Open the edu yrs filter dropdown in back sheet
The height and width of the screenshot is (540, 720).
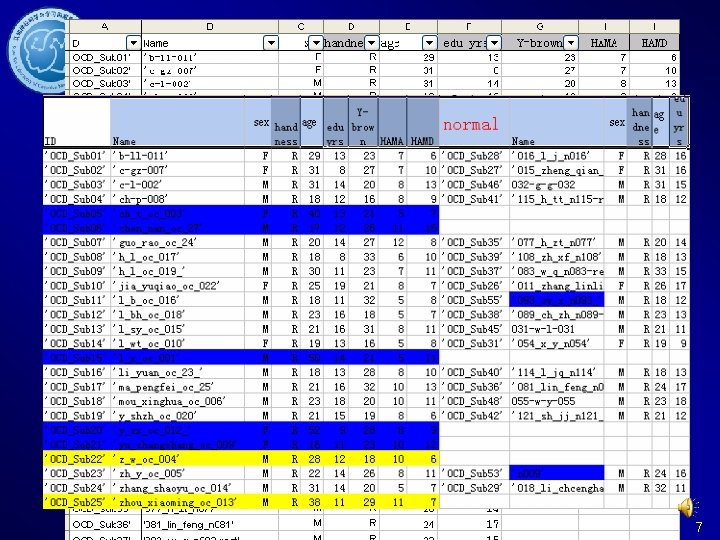(x=494, y=43)
